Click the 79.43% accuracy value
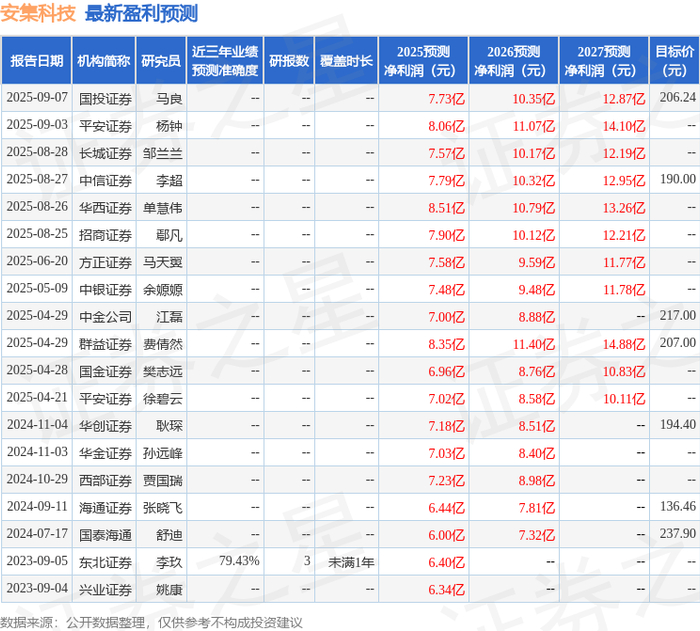 [x=239, y=560]
